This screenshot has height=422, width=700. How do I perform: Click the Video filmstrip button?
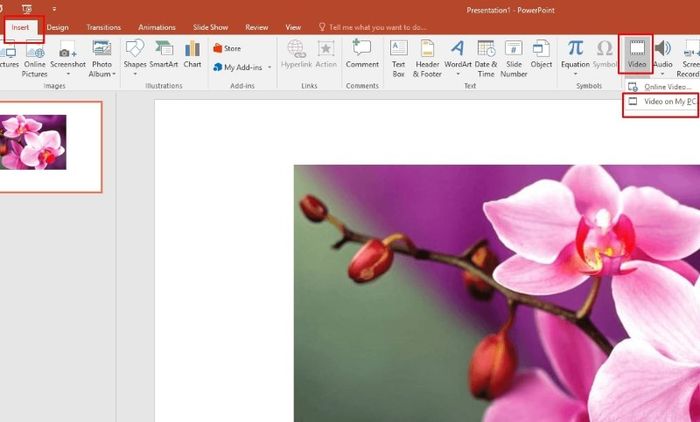636,54
